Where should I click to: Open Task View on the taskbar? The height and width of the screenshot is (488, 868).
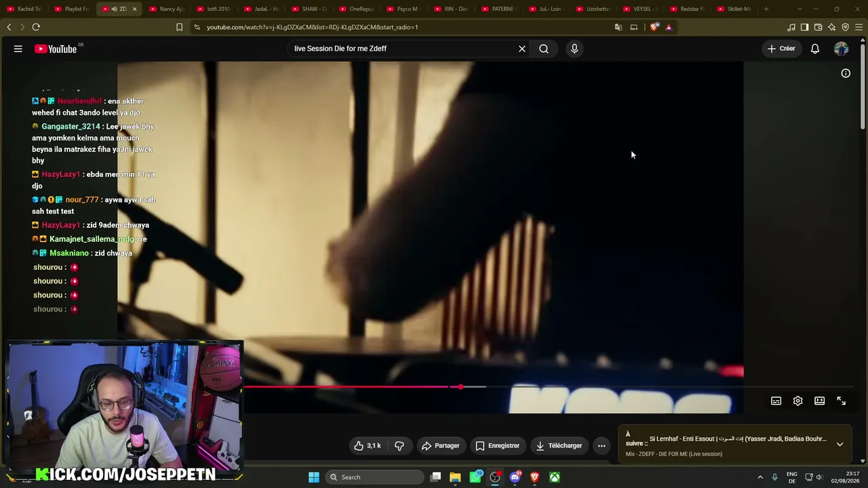[x=436, y=477]
